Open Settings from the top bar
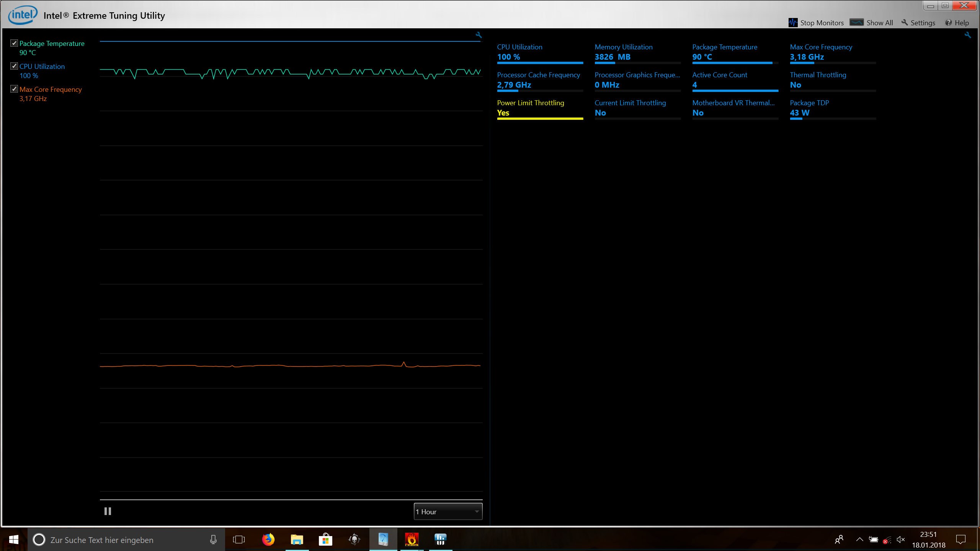The height and width of the screenshot is (551, 980). [x=923, y=23]
